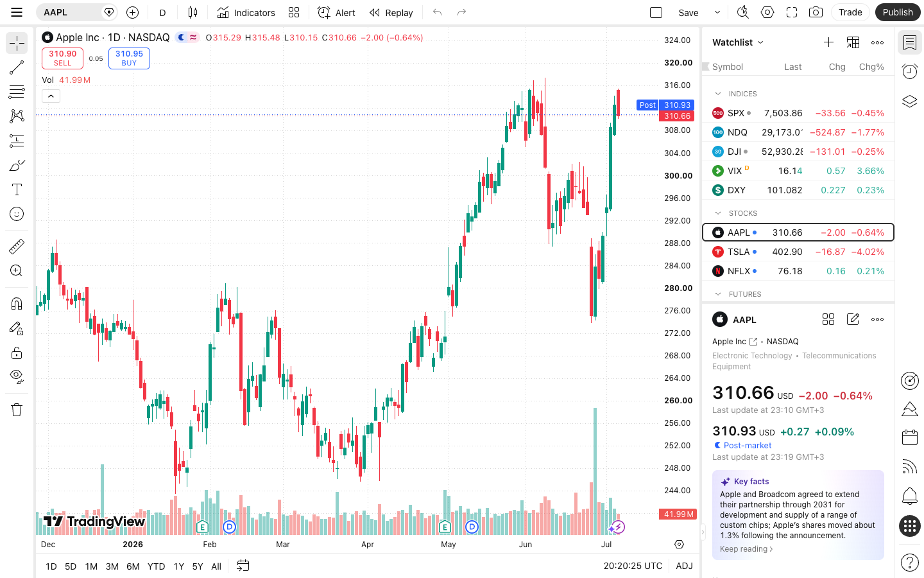
Task: Open the candlestick chart style menu
Action: pyautogui.click(x=193, y=12)
